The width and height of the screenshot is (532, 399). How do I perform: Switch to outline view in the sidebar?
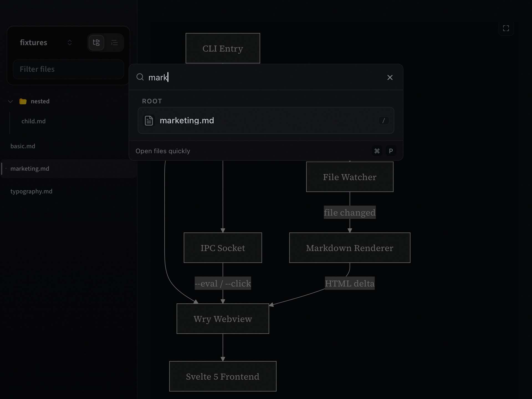(x=115, y=42)
